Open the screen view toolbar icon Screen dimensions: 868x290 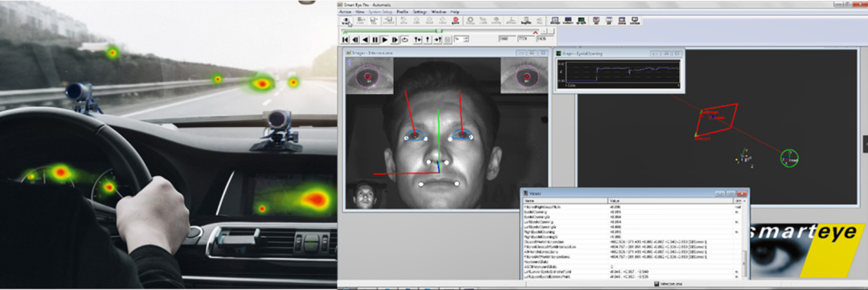635,20
